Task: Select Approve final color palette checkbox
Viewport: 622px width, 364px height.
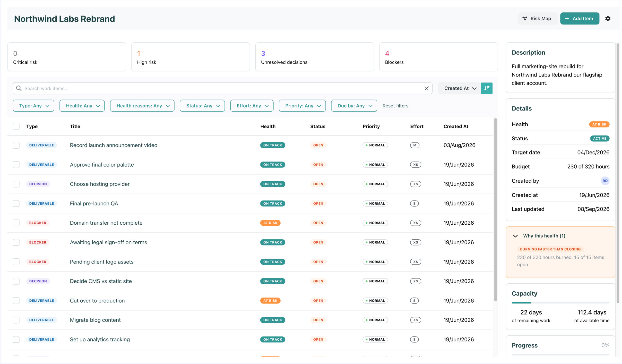Action: coord(16,165)
